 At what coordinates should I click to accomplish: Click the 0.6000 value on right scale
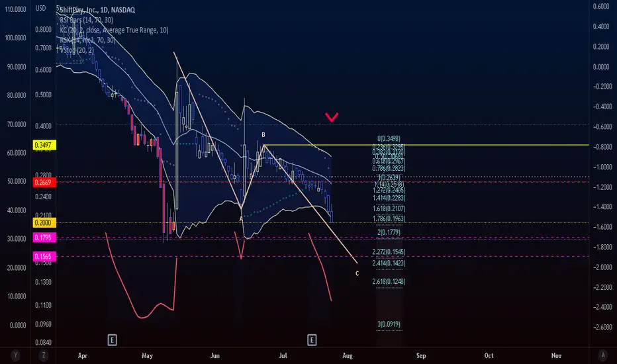(x=601, y=7)
